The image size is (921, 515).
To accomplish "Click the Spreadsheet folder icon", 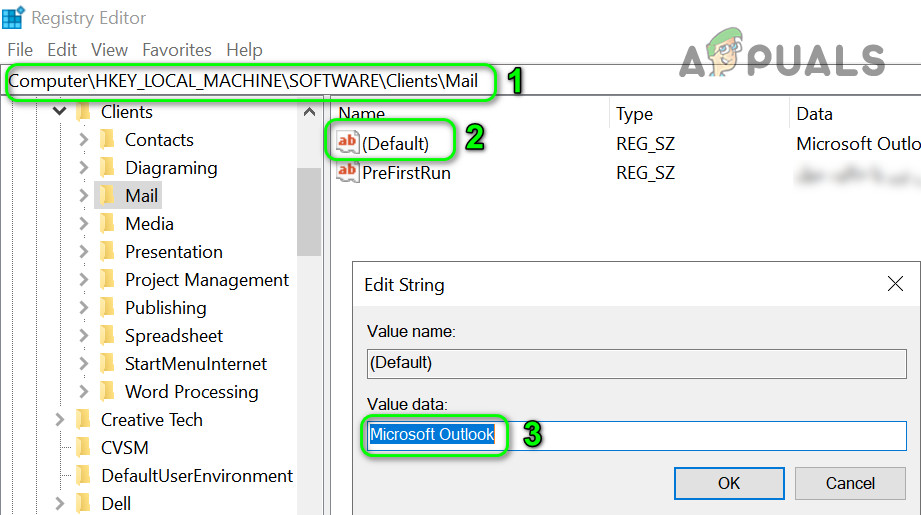I will (x=108, y=336).
